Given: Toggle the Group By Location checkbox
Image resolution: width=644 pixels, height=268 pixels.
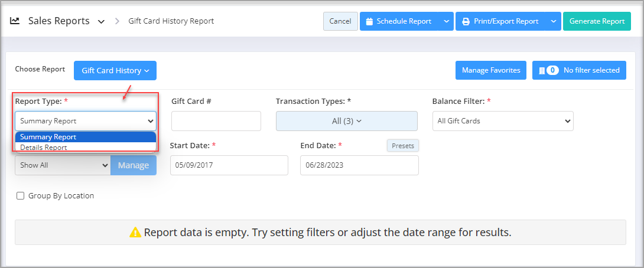Looking at the screenshot, I should 20,196.
